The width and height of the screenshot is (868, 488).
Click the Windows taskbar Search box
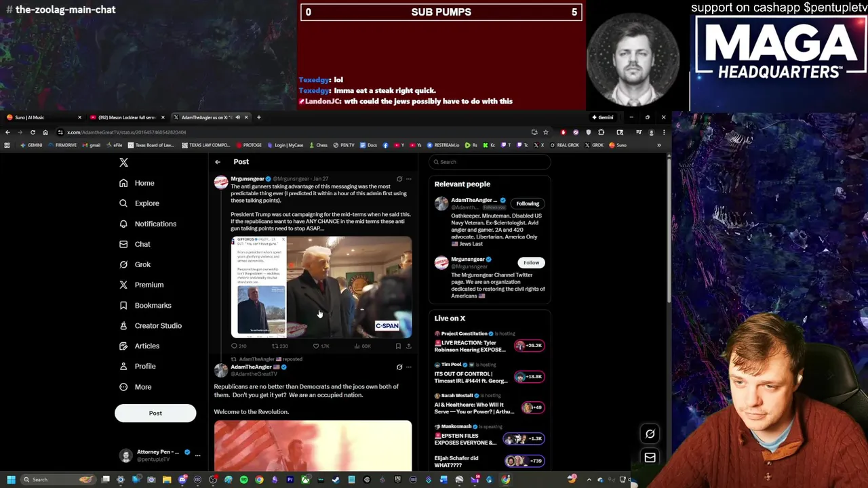(x=58, y=480)
